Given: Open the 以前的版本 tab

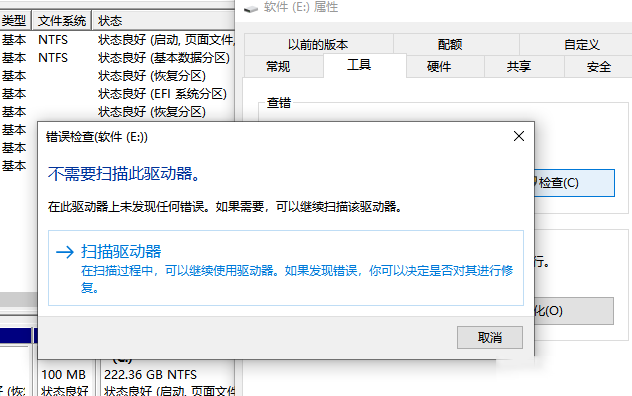Looking at the screenshot, I should pyautogui.click(x=318, y=44).
